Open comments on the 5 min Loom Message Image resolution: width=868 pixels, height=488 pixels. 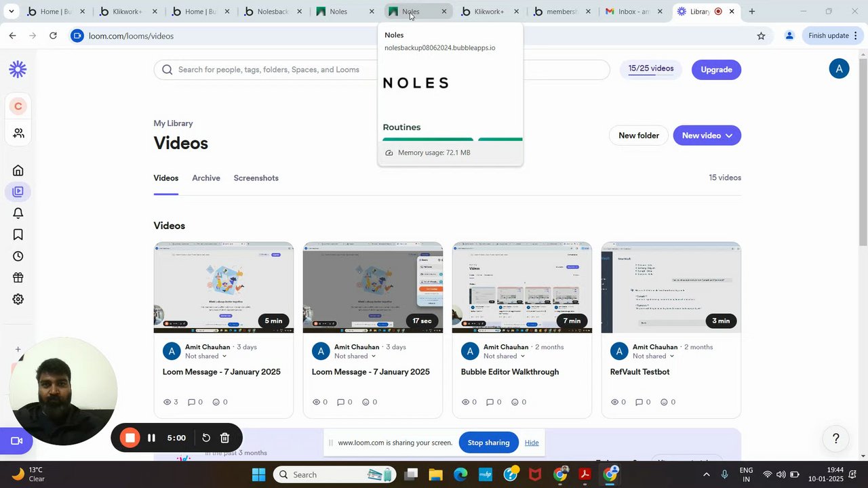pyautogui.click(x=195, y=402)
